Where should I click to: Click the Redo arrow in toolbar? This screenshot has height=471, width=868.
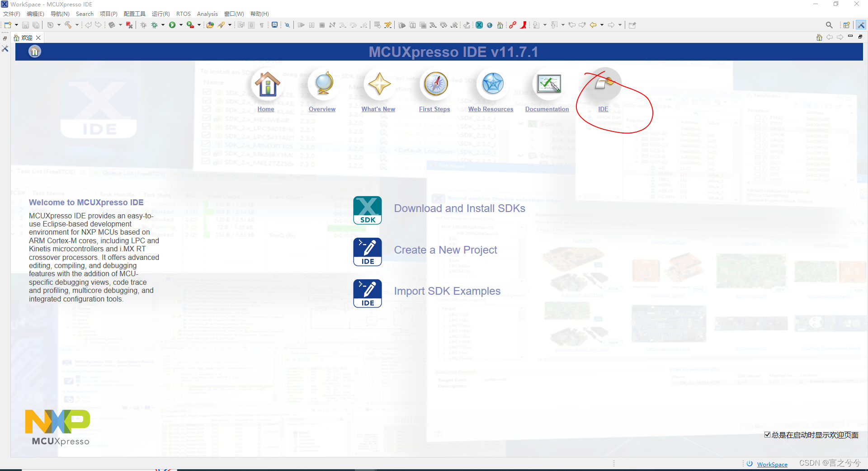pos(98,25)
